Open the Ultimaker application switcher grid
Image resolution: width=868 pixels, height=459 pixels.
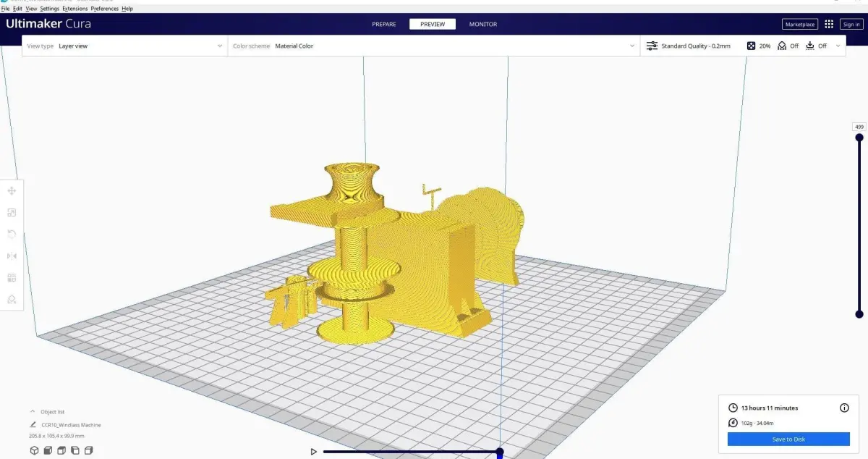(x=829, y=24)
